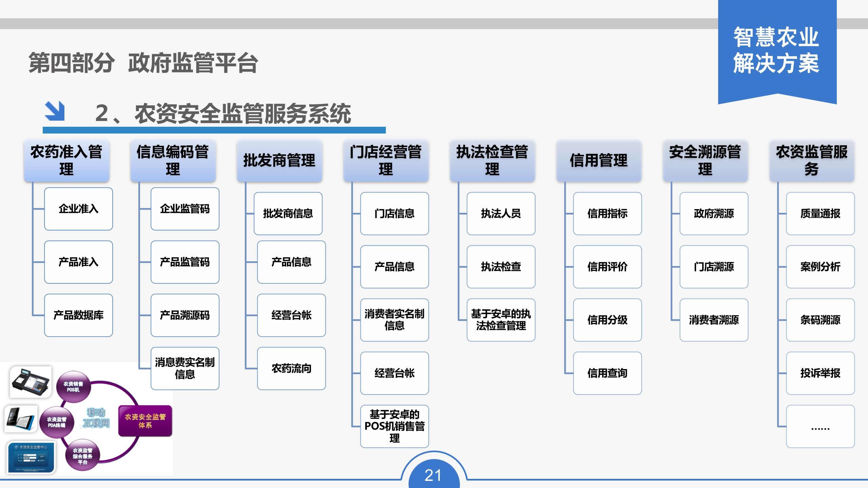Click the 农资监管PDA终端 purple circle
This screenshot has width=868, height=488.
click(x=57, y=422)
